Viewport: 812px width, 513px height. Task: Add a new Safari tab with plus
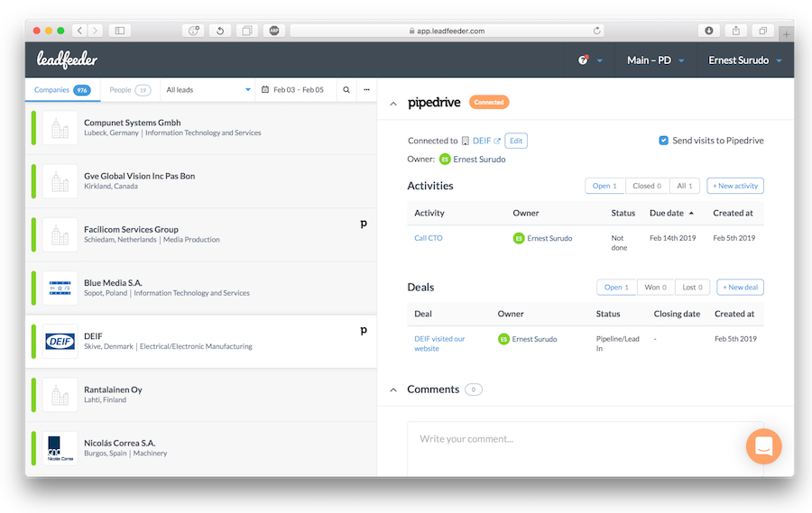pyautogui.click(x=786, y=34)
